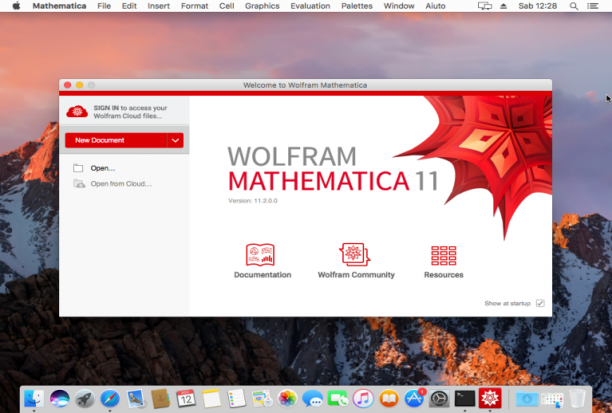Image resolution: width=612 pixels, height=413 pixels.
Task: Click the Version: 11.2.0.0 text
Action: (x=253, y=201)
